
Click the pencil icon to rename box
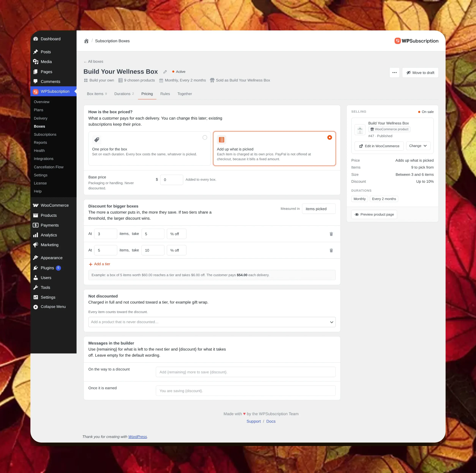pyautogui.click(x=165, y=72)
